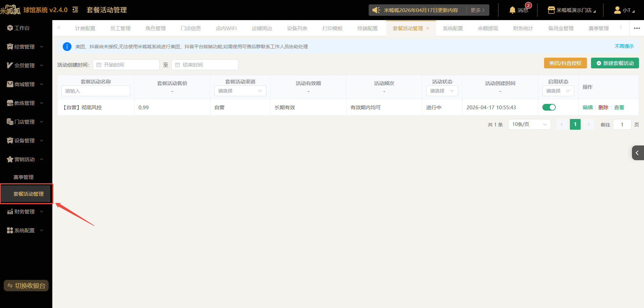Select page 1 in the pagination
The height and width of the screenshot is (308, 644).
[x=575, y=124]
